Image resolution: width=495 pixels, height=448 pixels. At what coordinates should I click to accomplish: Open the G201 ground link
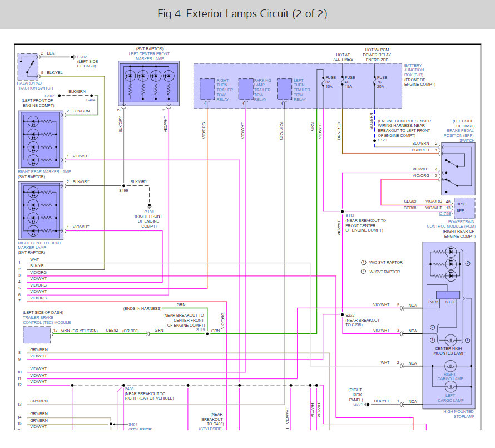point(358,405)
